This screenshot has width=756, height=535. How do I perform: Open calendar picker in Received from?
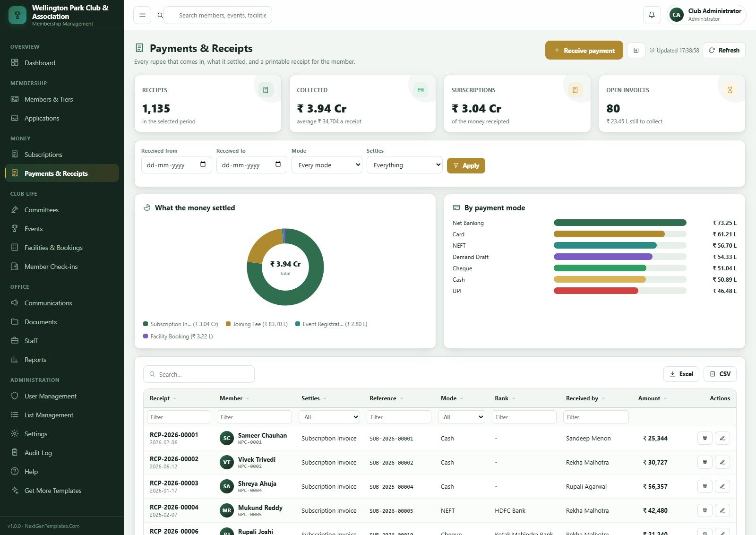(203, 164)
